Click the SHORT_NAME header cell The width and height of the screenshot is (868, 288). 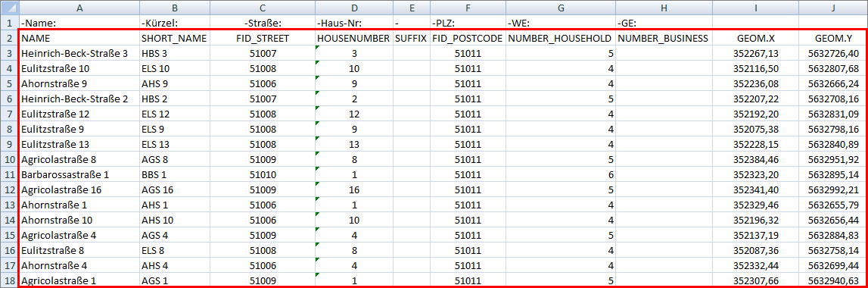pyautogui.click(x=174, y=39)
